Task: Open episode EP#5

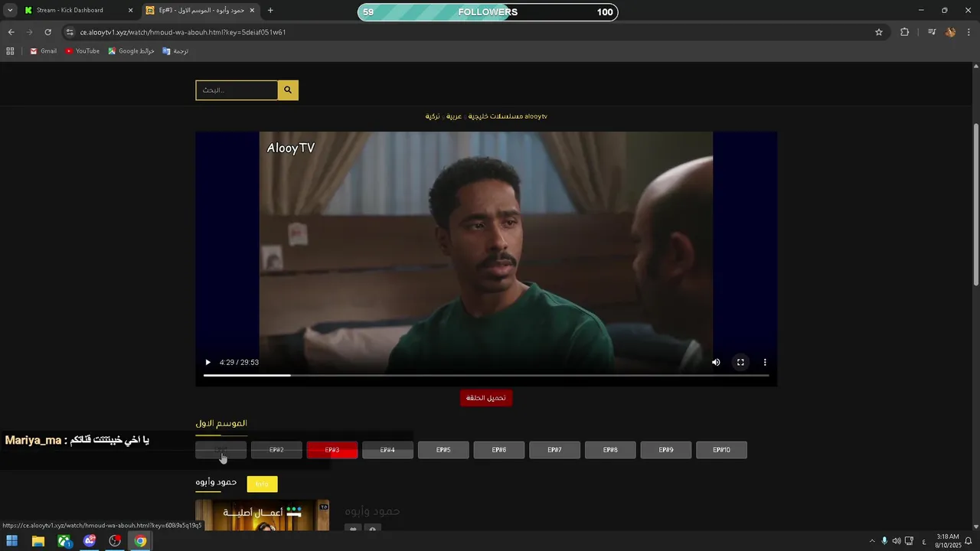Action: [443, 450]
